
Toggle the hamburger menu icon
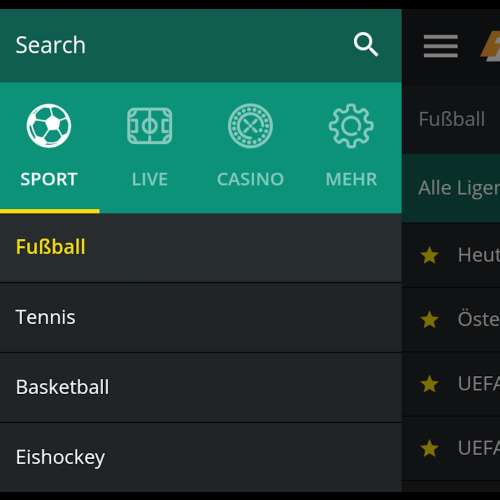(441, 46)
